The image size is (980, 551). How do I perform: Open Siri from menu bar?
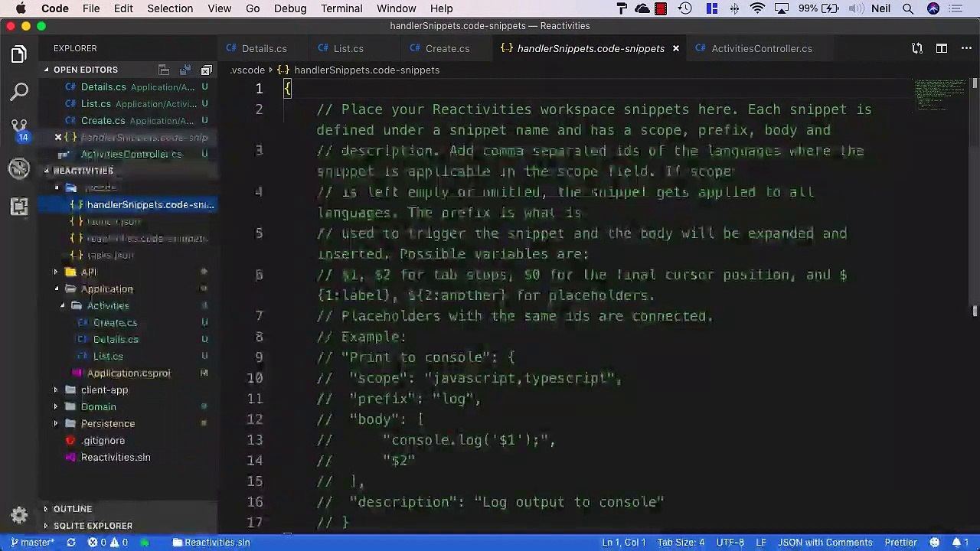pyautogui.click(x=933, y=8)
